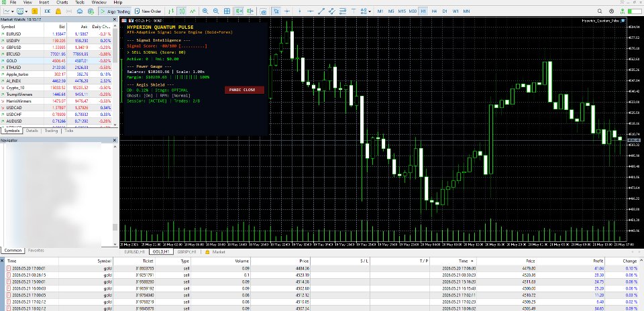Switch chart to line chart style
The image size is (644, 311).
193,11
